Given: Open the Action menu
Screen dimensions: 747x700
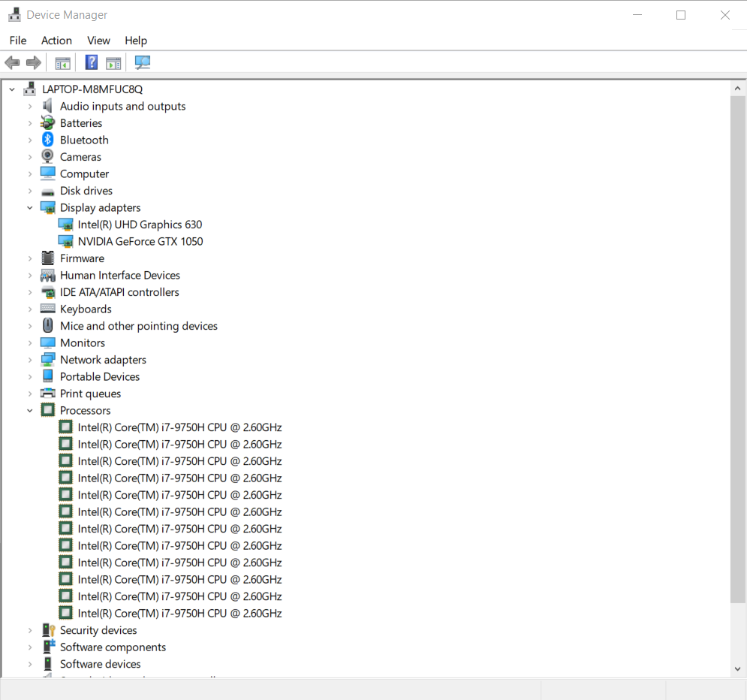Looking at the screenshot, I should pyautogui.click(x=56, y=41).
